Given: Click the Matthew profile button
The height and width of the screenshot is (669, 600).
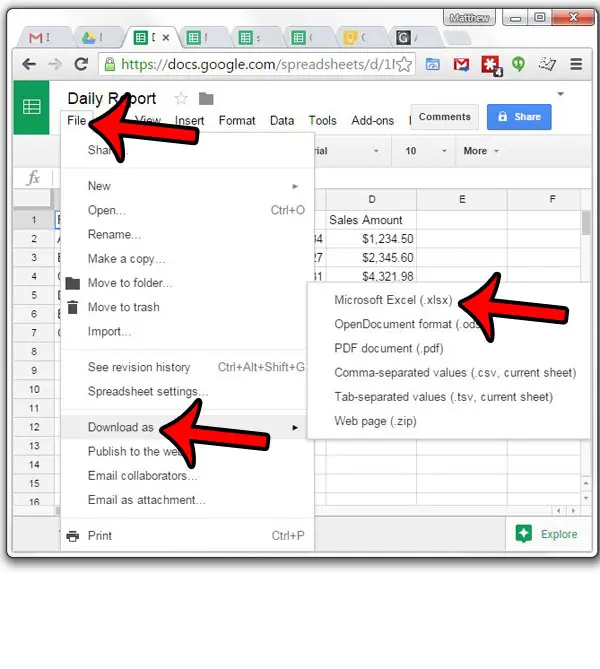Looking at the screenshot, I should pos(469,18).
